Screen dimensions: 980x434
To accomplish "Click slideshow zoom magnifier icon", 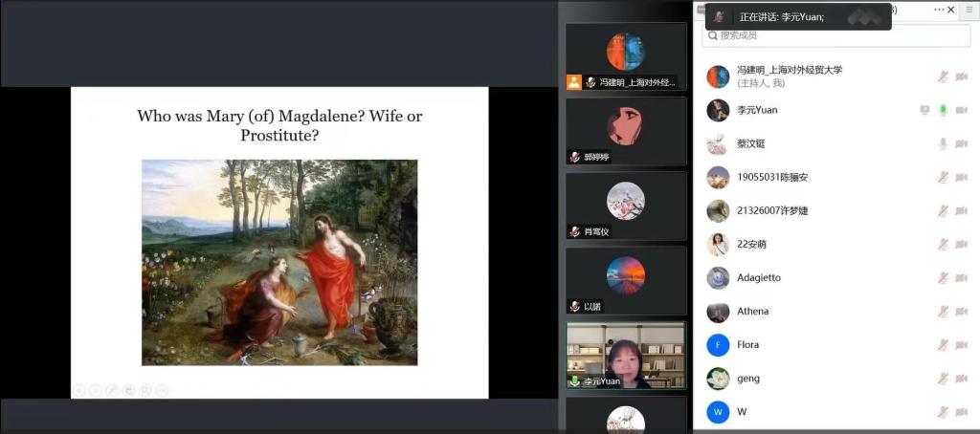I will point(145,390).
